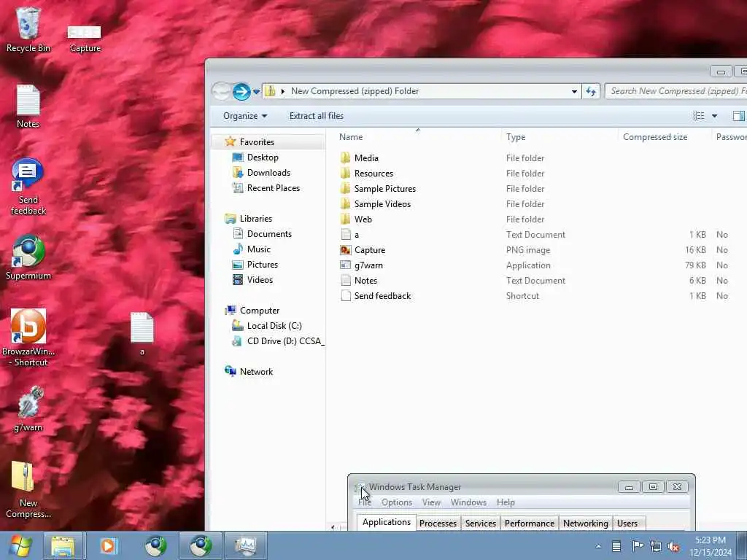The image size is (747, 560).
Task: Open the Options menu in Task Manager
Action: (x=396, y=502)
